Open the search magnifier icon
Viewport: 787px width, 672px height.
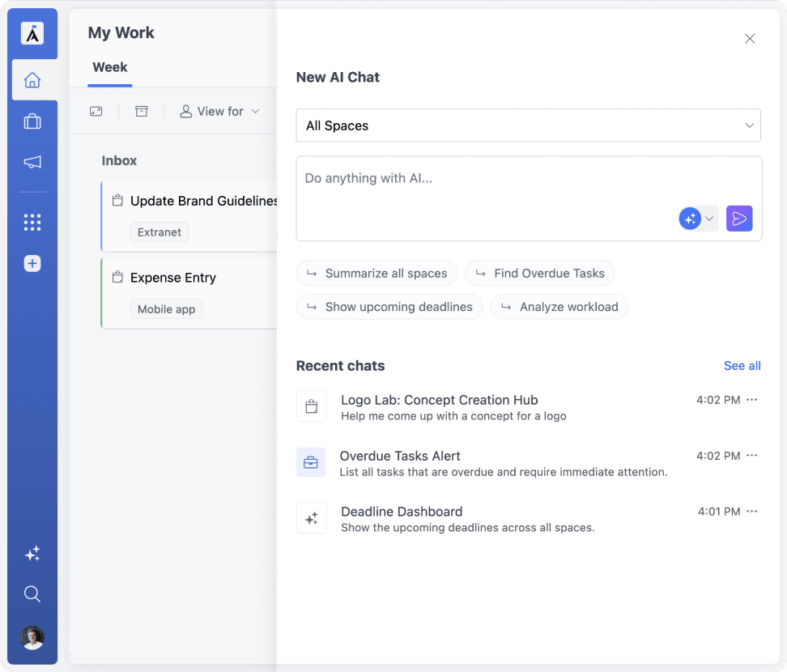(32, 593)
